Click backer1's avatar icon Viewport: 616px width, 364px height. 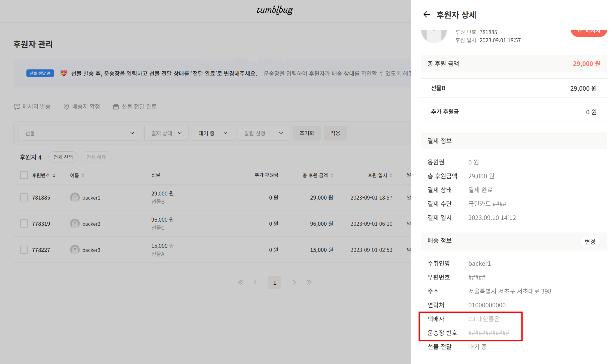75,197
